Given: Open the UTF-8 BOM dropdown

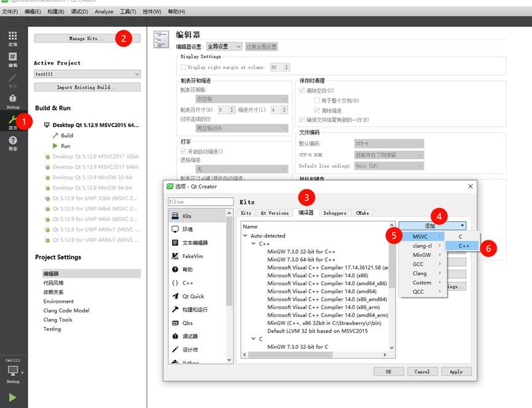Looking at the screenshot, I should [x=389, y=155].
